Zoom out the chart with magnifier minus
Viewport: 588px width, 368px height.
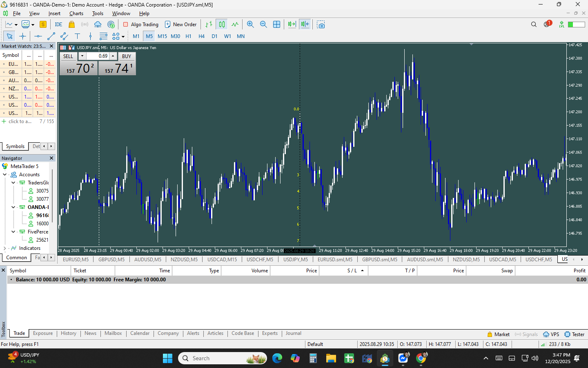coord(263,25)
